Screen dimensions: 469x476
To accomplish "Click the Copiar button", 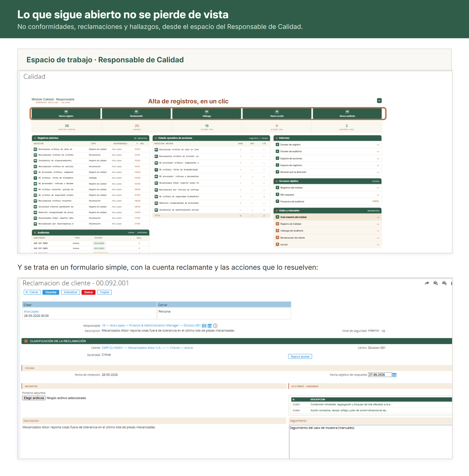I will click(104, 292).
